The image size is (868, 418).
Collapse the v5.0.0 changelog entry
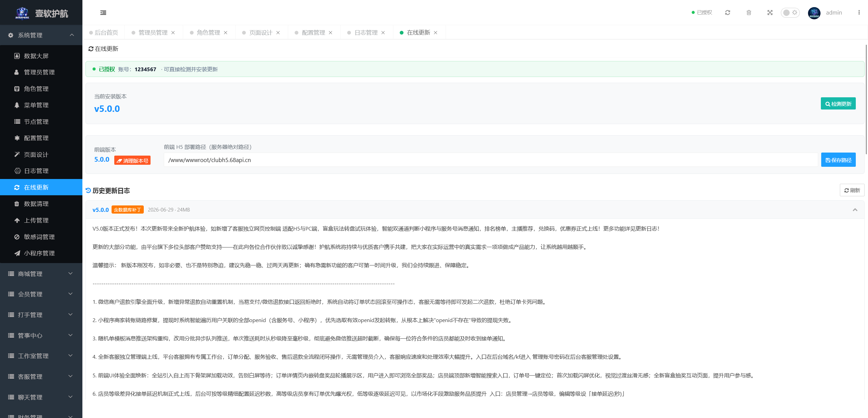[x=855, y=210]
